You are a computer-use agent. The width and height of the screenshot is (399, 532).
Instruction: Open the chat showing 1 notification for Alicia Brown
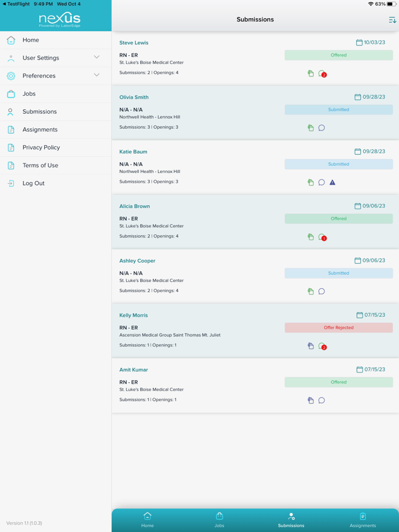tap(320, 238)
